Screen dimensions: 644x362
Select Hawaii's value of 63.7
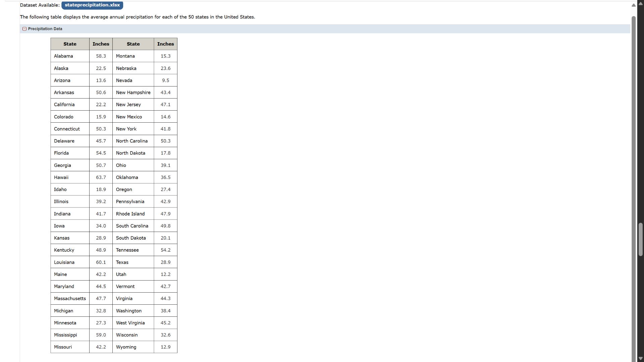(x=101, y=177)
